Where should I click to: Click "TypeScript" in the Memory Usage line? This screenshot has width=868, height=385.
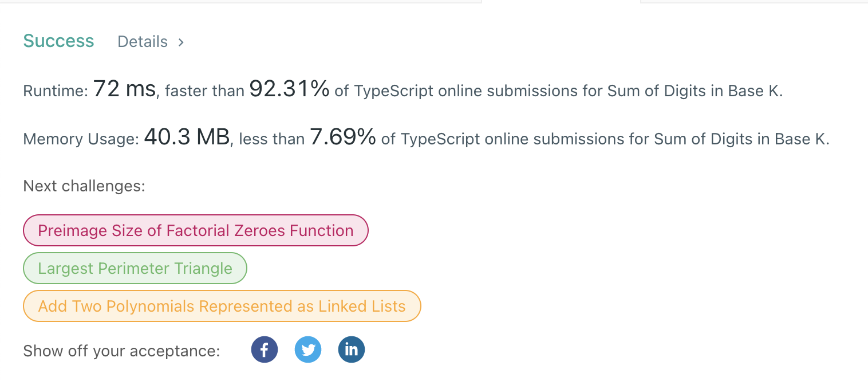(x=437, y=139)
